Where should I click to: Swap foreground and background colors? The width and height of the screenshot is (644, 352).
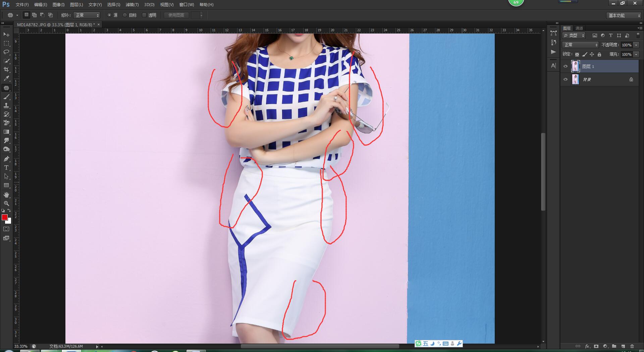pos(9,211)
